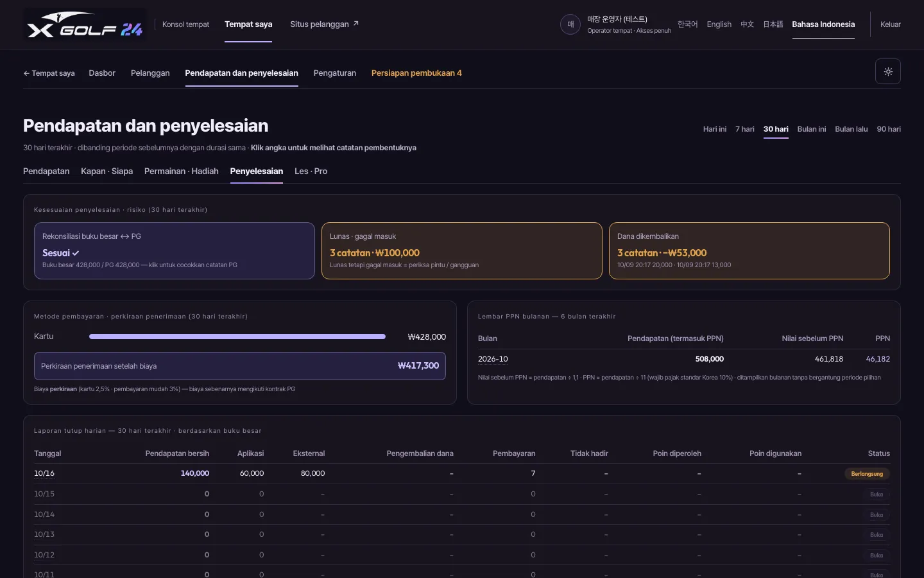The width and height of the screenshot is (924, 578).
Task: Open Persiapan pembukaan 4 tab
Action: [x=416, y=73]
